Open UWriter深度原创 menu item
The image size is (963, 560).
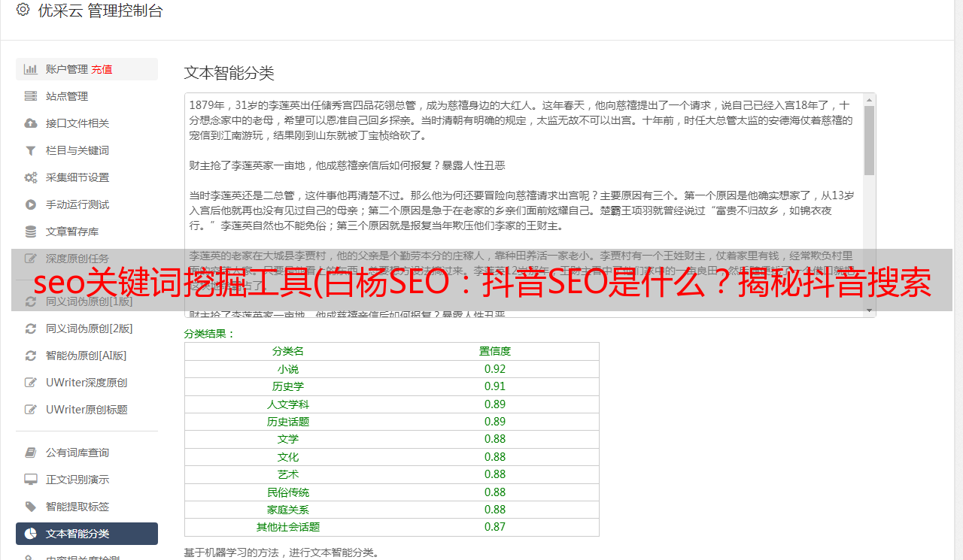(x=87, y=383)
